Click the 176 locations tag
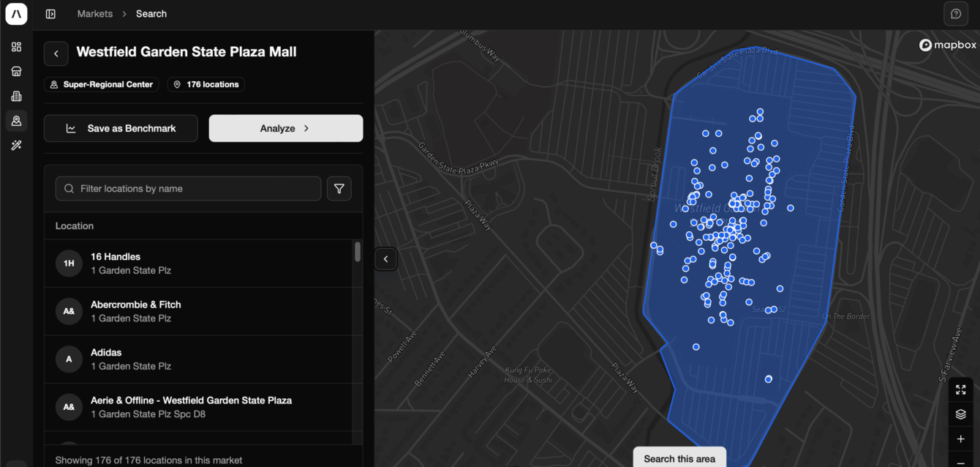The image size is (980, 467). click(206, 85)
